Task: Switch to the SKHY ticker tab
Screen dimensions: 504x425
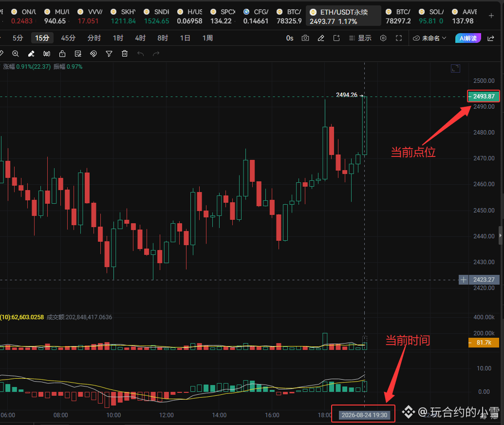Action: [x=123, y=16]
